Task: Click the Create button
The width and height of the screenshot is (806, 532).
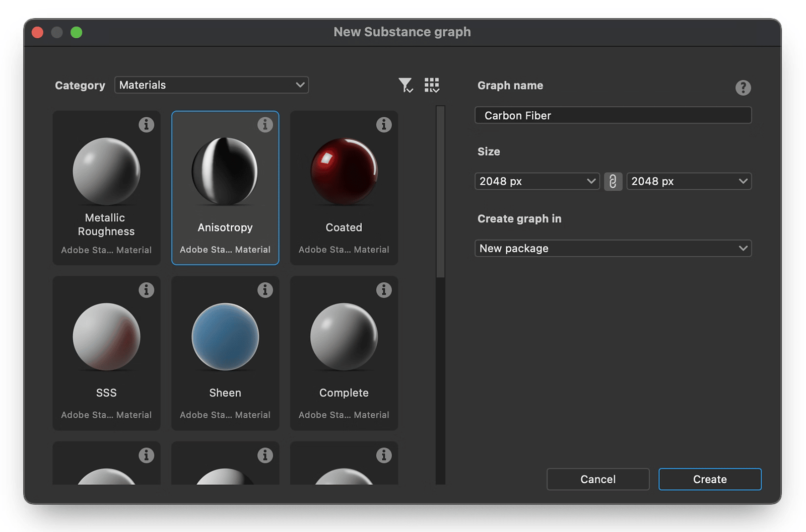Action: click(710, 479)
